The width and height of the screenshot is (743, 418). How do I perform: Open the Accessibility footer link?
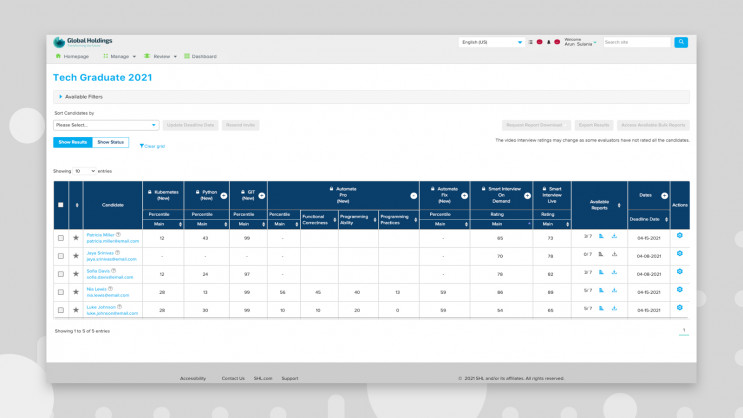[x=193, y=378]
